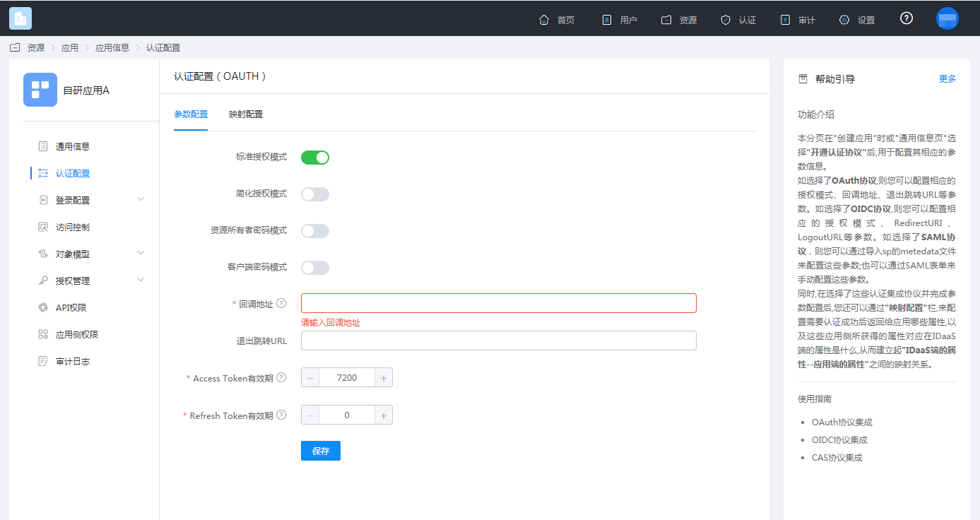Image resolution: width=980 pixels, height=520 pixels.
Task: Increase Access Token有效期 with plus button
Action: [x=384, y=378]
